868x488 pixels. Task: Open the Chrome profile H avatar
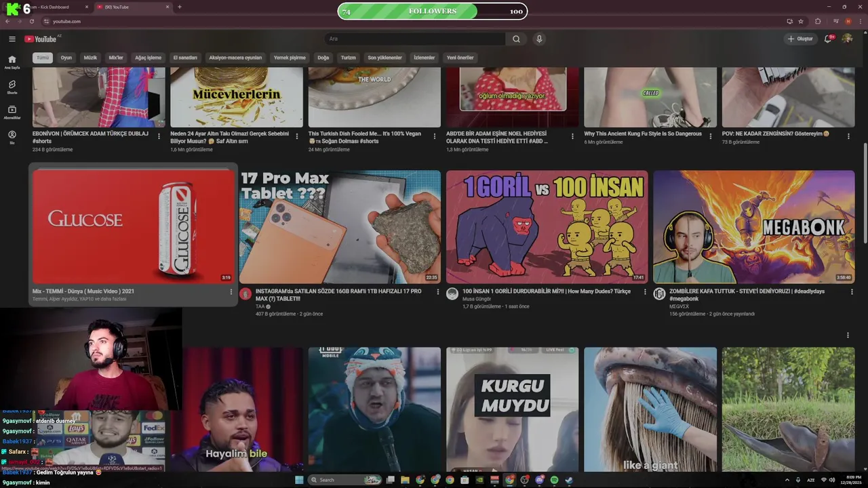click(848, 21)
